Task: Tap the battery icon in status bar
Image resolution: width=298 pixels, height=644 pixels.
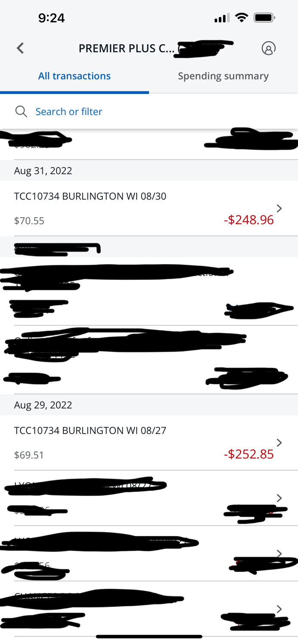Action: click(x=264, y=18)
